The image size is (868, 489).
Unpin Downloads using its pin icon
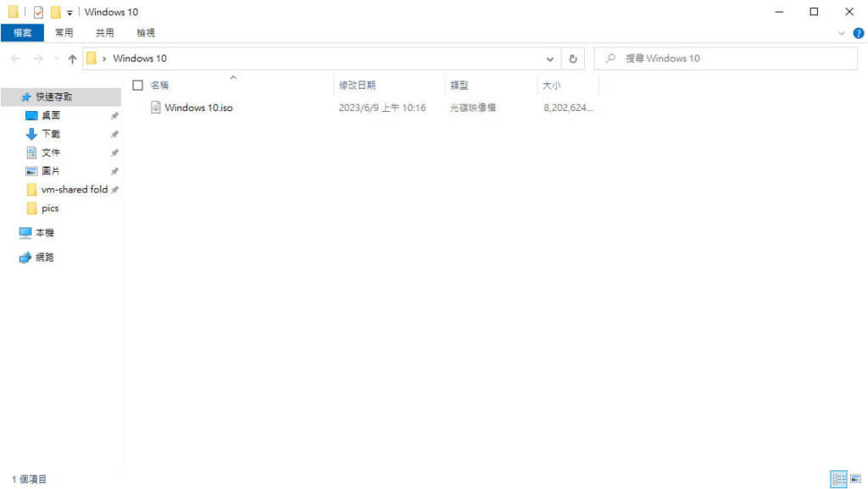click(114, 135)
